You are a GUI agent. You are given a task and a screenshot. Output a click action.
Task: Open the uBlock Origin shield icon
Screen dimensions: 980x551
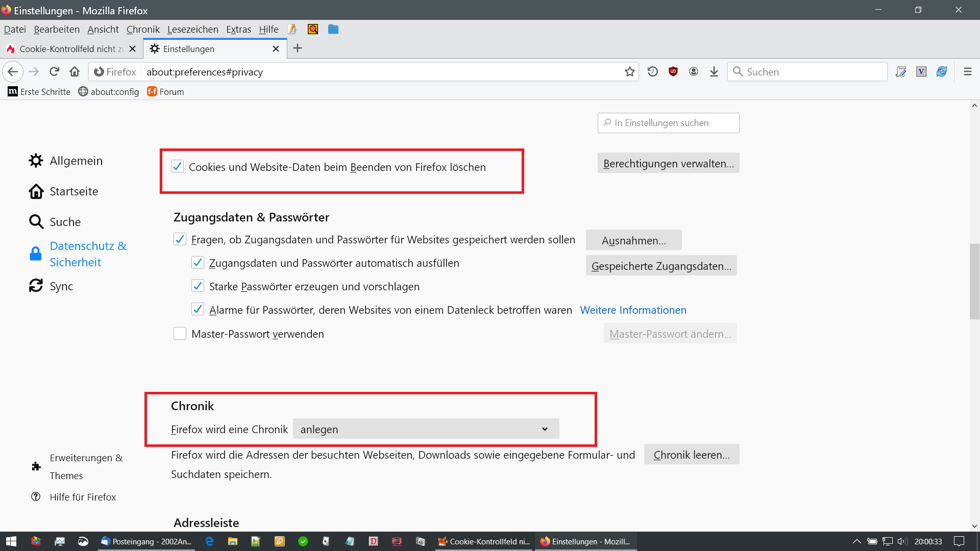click(673, 71)
